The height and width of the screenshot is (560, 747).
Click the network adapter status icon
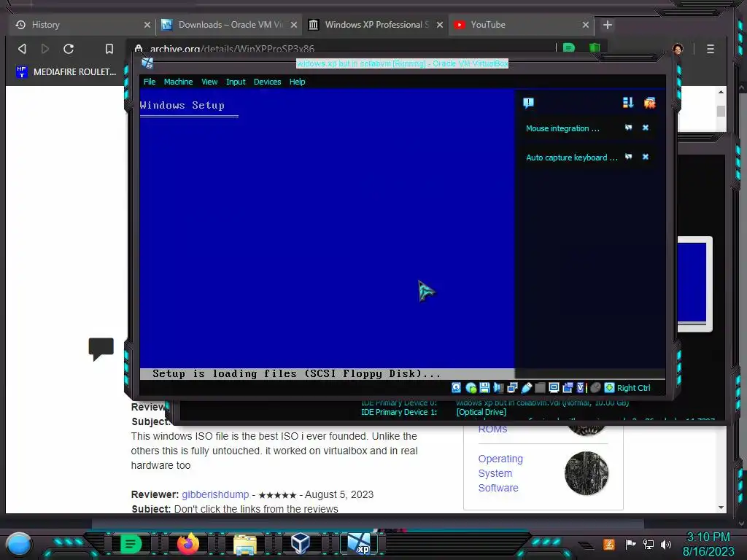pyautogui.click(x=512, y=388)
